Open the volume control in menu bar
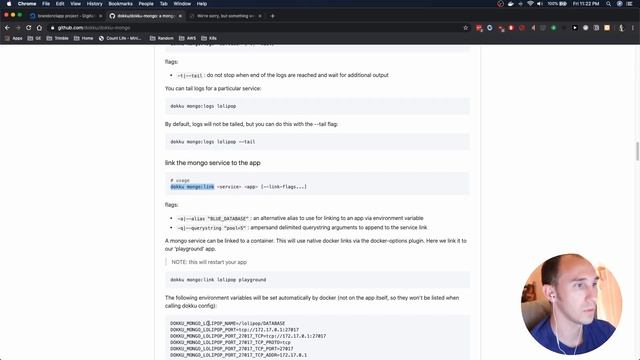The height and width of the screenshot is (360, 640). [x=540, y=4]
